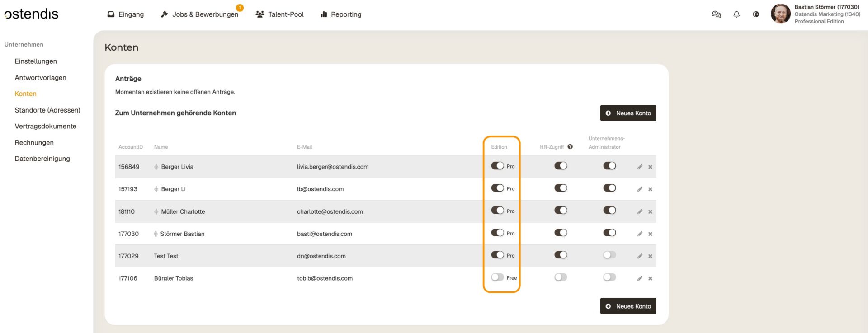Remove Test Test account via X icon
The width and height of the screenshot is (868, 333).
(650, 256)
